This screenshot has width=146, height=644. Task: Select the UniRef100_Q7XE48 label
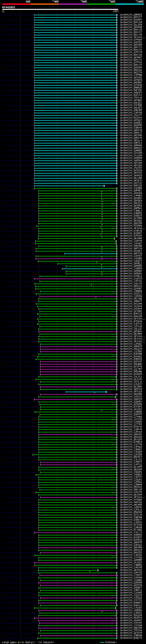(x=131, y=85)
